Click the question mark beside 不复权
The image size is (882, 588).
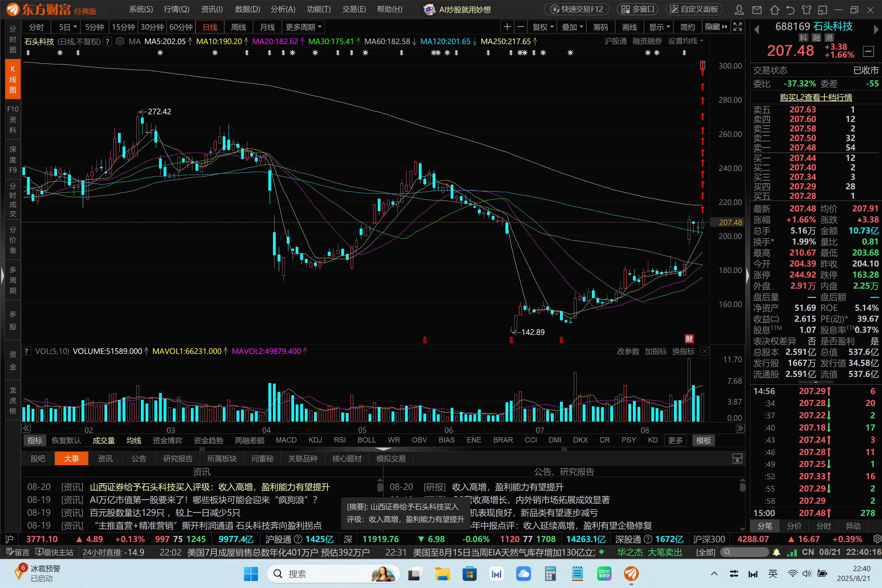pyautogui.click(x=108, y=42)
